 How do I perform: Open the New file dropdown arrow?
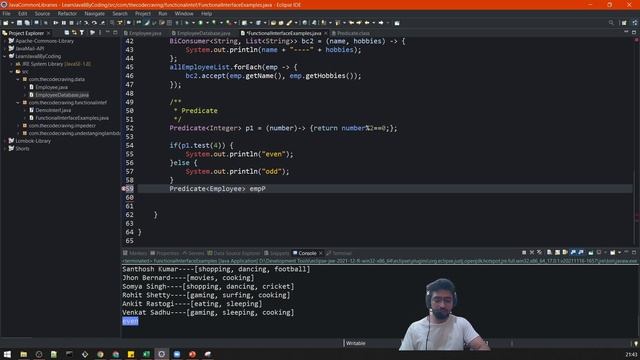[x=13, y=23]
